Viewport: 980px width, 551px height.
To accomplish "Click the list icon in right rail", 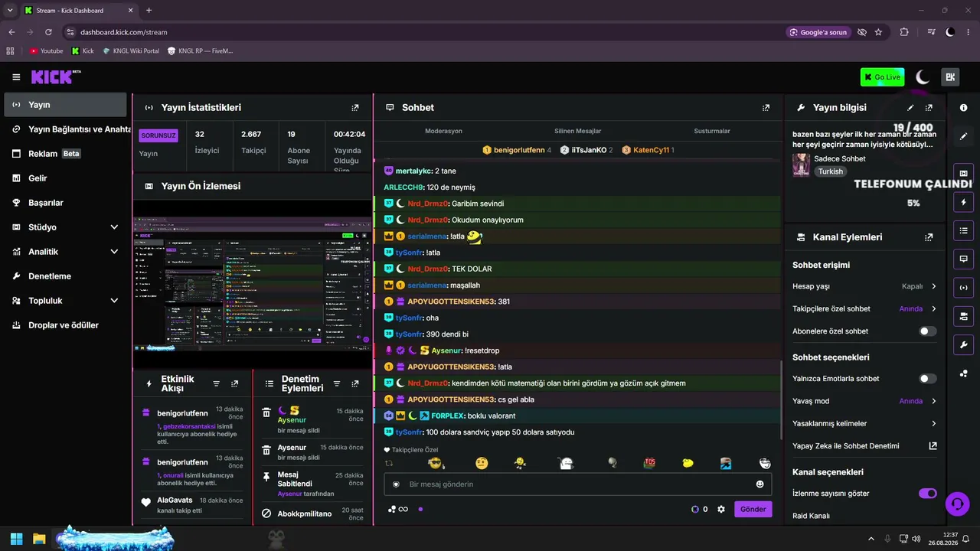I will [x=963, y=230].
